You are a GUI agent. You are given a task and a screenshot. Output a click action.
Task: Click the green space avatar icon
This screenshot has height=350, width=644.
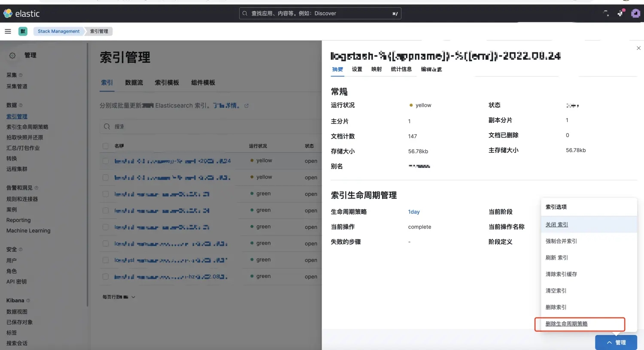click(x=23, y=31)
